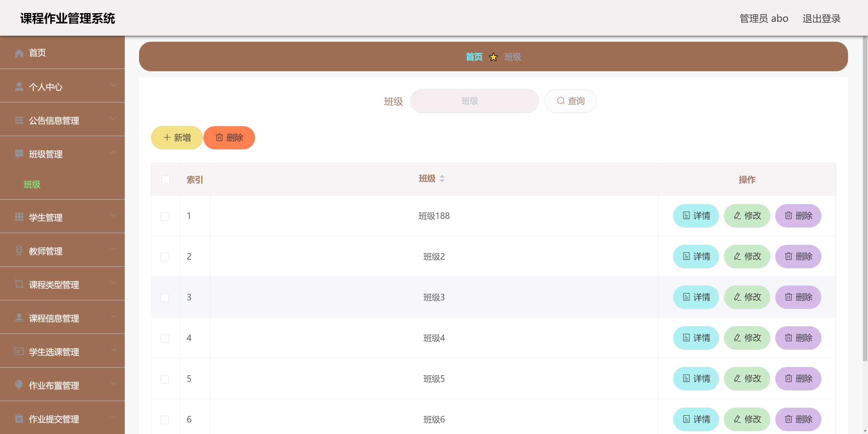
Task: Open 首页 in the sidebar
Action: pyautogui.click(x=62, y=53)
